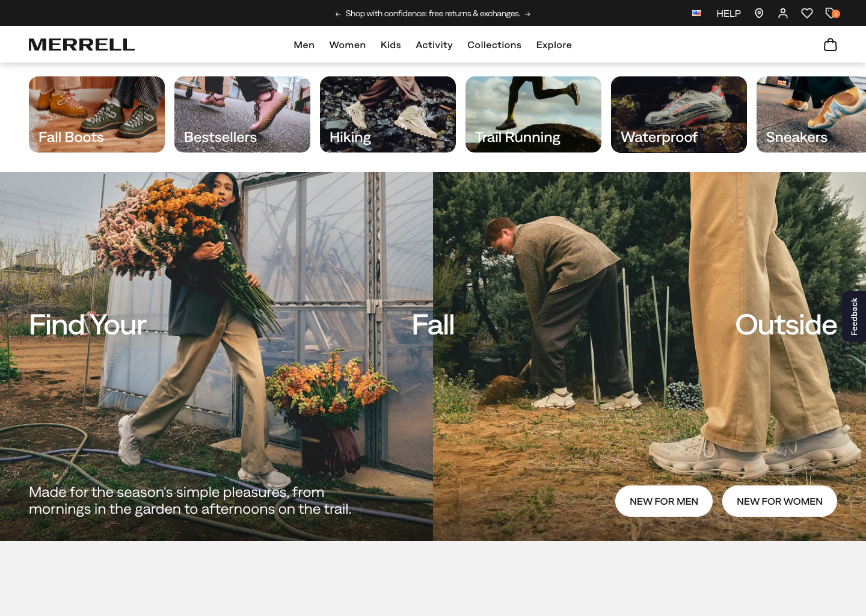Open the Feedback side tab
This screenshot has height=616, width=866.
[854, 316]
